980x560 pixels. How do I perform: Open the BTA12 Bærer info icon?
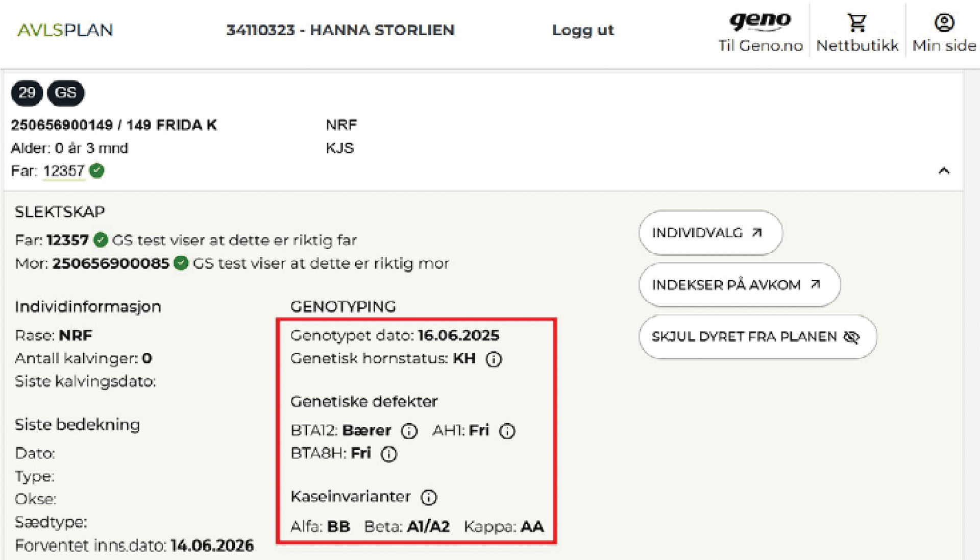409,431
